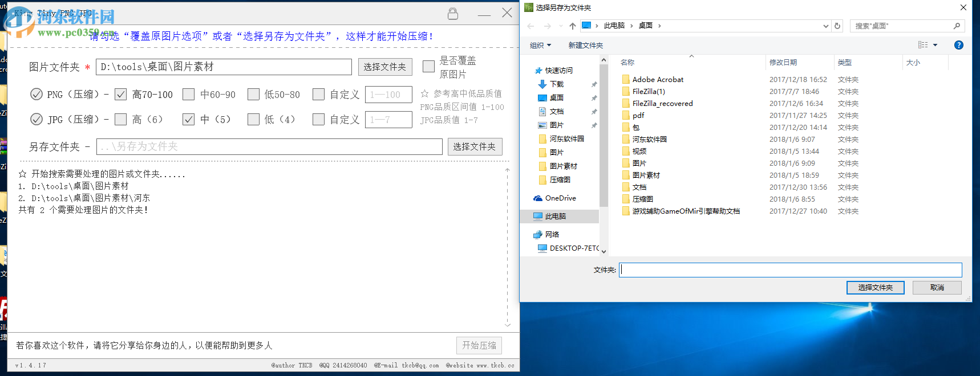The height and width of the screenshot is (376, 980).
Task: Check PNG 低50-80 quality checkbox
Action: point(253,94)
